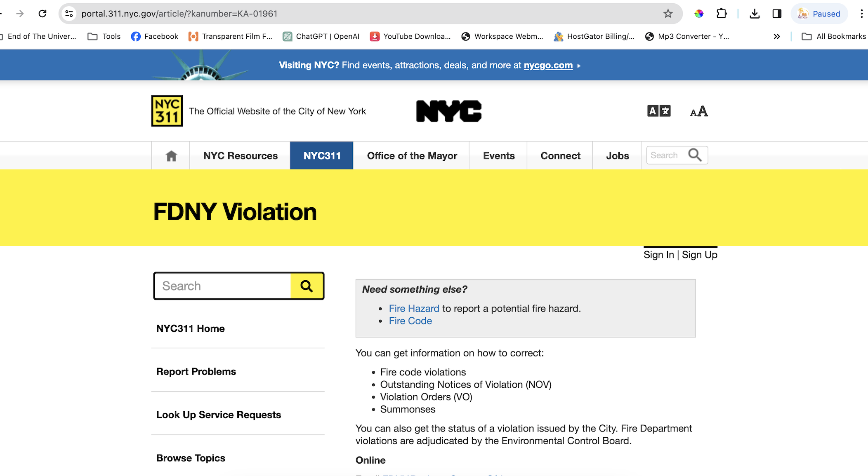868x476 pixels.
Task: Open Chrome's three-dot menu
Action: click(x=861, y=13)
